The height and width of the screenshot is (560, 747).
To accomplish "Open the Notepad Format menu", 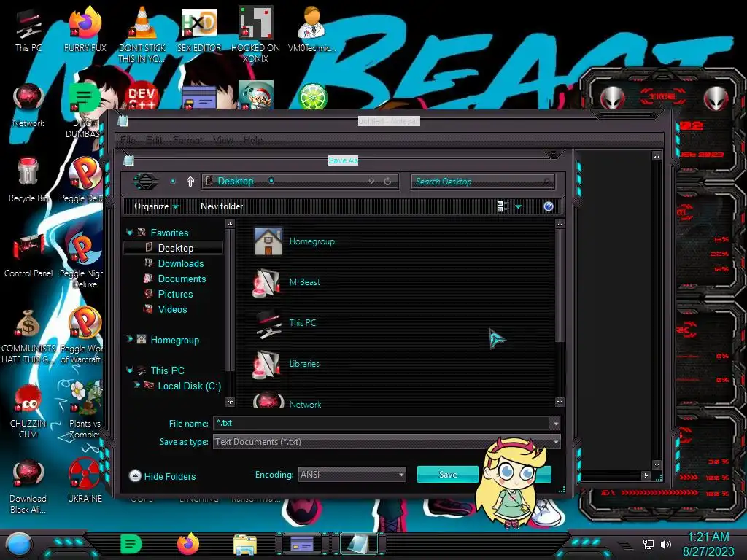I will coord(187,140).
